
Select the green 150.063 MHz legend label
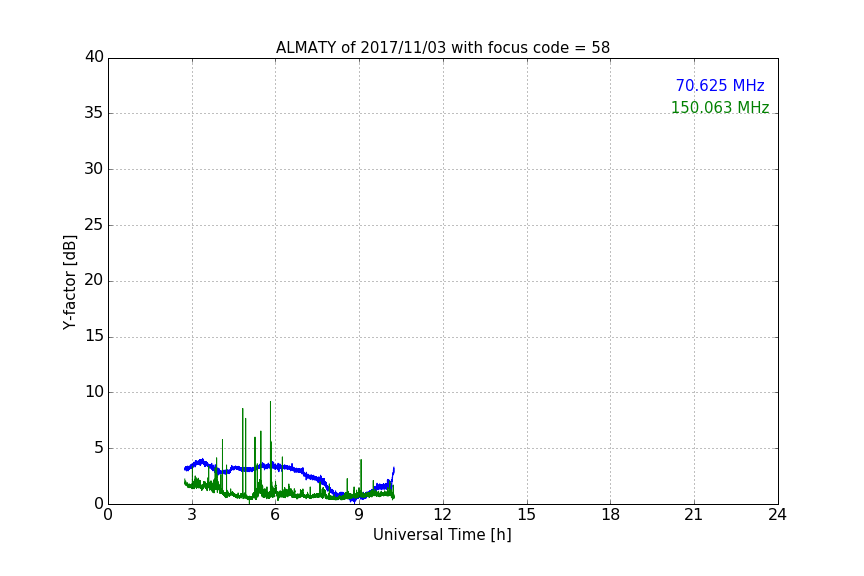coord(719,108)
